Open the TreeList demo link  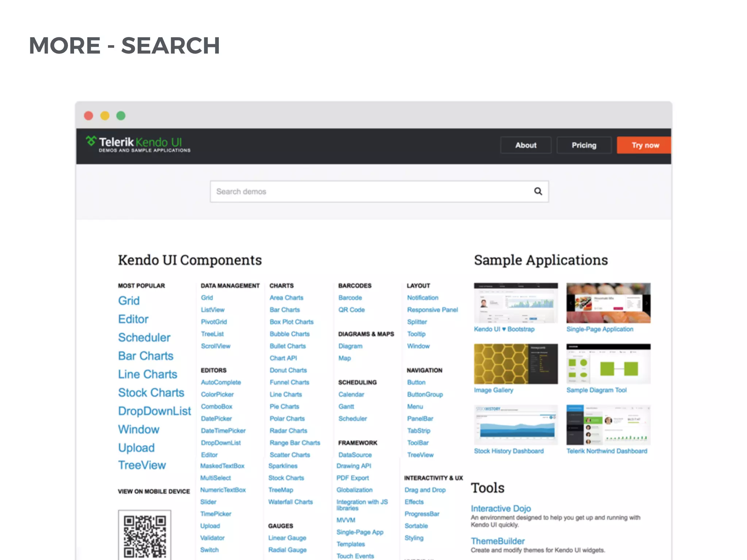click(x=212, y=334)
